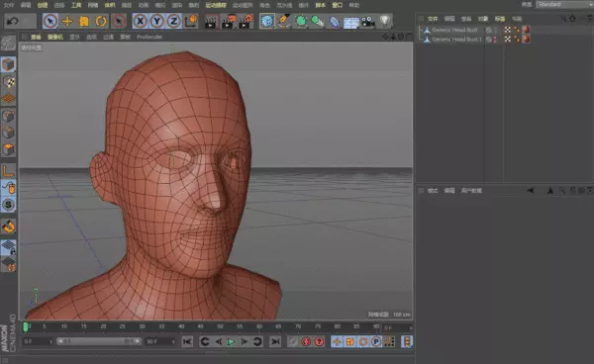This screenshot has height=364, width=594.
Task: Open the 脚本 menu
Action: (320, 5)
